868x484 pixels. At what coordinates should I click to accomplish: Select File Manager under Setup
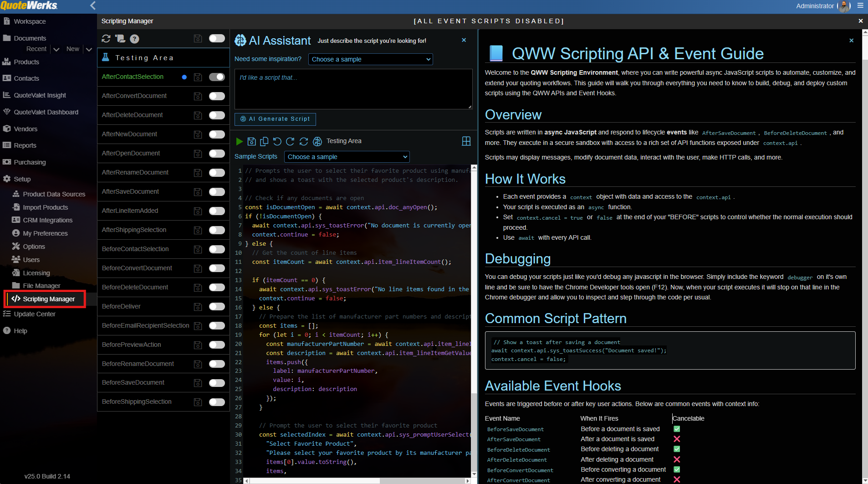41,286
